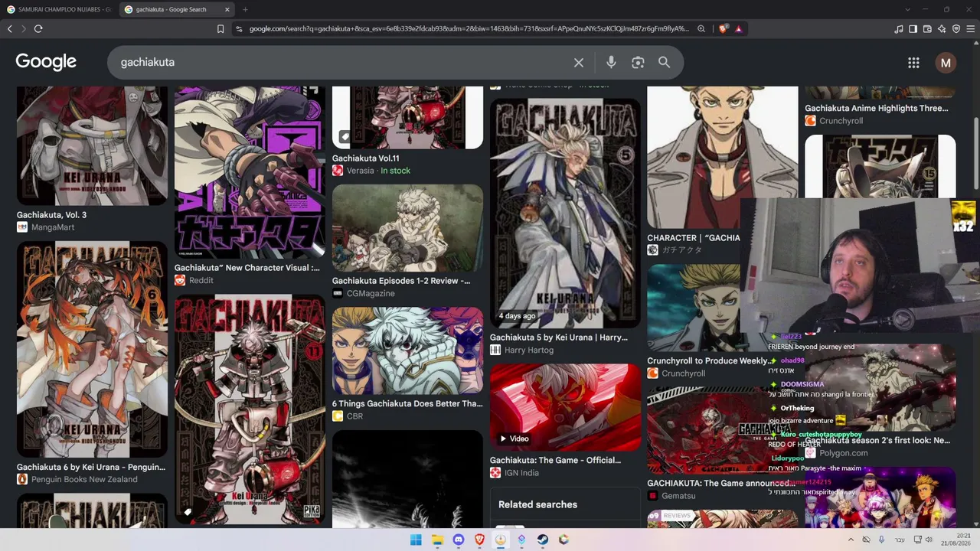Clear the gachiakuta search query
The image size is (980, 551).
point(579,63)
